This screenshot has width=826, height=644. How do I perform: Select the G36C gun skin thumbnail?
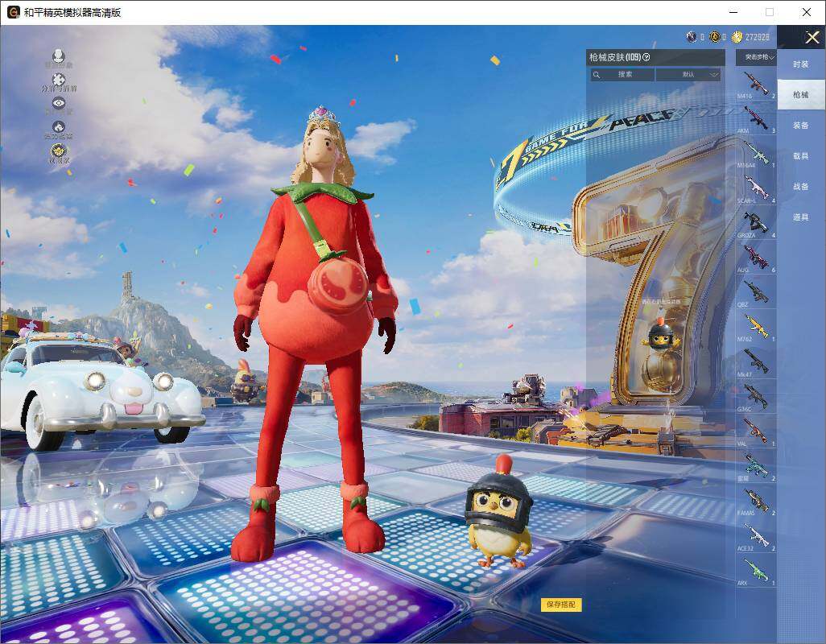click(756, 396)
